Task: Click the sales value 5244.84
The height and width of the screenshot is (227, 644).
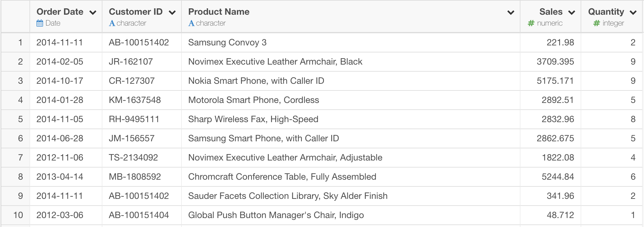Action: 551,176
